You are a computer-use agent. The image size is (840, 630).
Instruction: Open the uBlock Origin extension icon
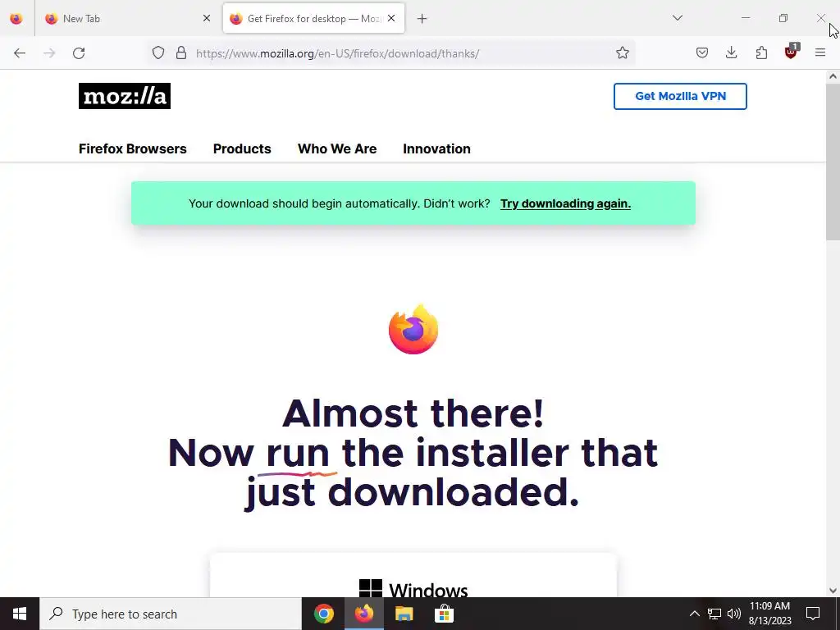point(792,52)
